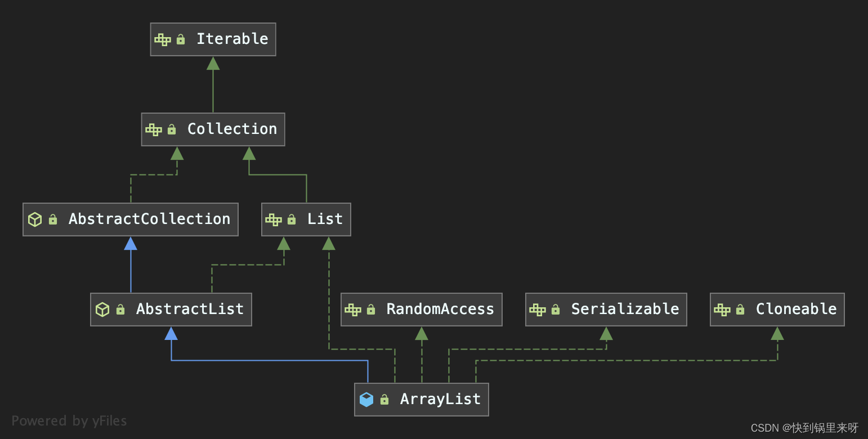
Task: Select the Iterable label text
Action: tap(232, 39)
